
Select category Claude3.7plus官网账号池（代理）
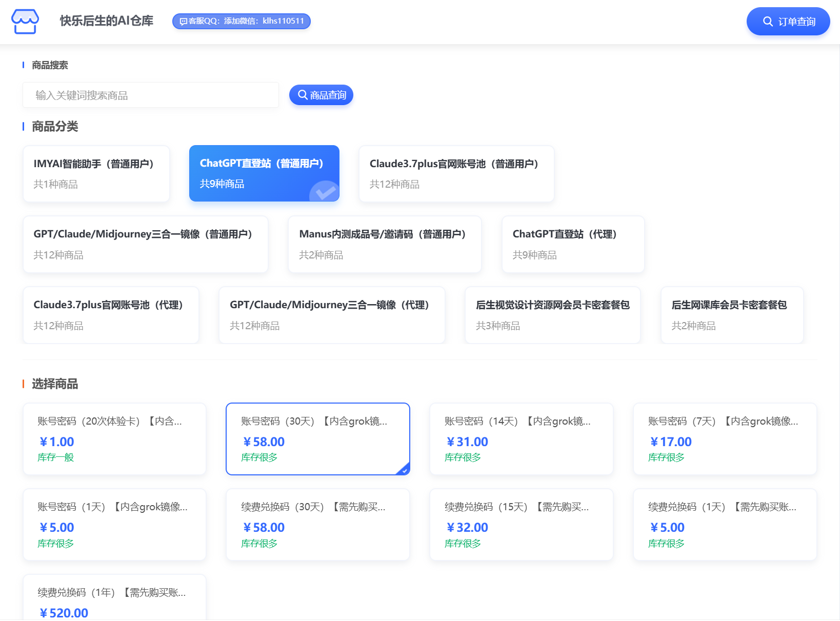click(x=111, y=315)
